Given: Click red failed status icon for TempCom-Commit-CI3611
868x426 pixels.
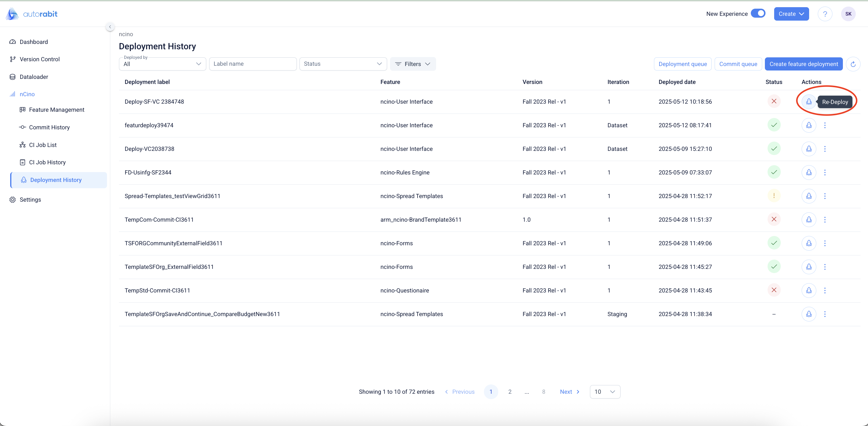Looking at the screenshot, I should (x=774, y=220).
